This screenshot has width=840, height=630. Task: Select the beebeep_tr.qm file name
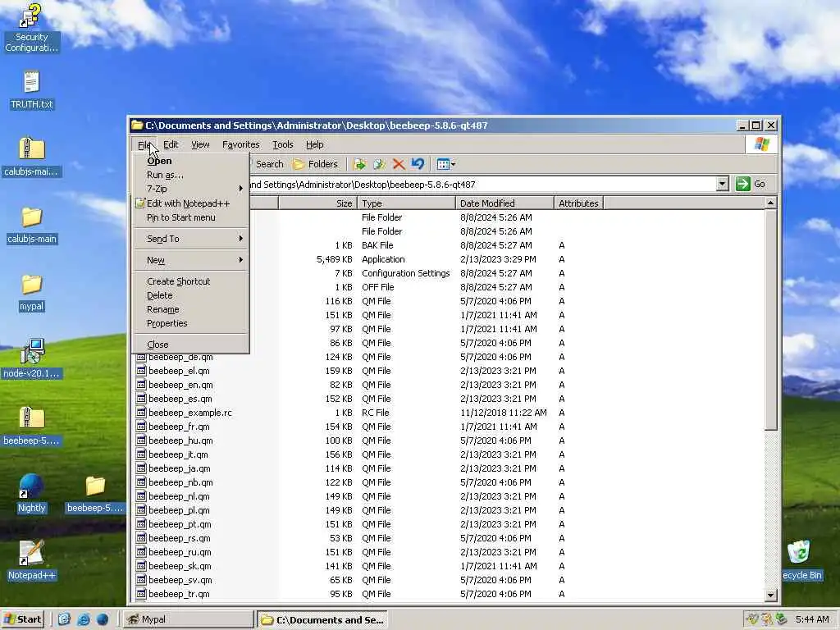pos(179,594)
